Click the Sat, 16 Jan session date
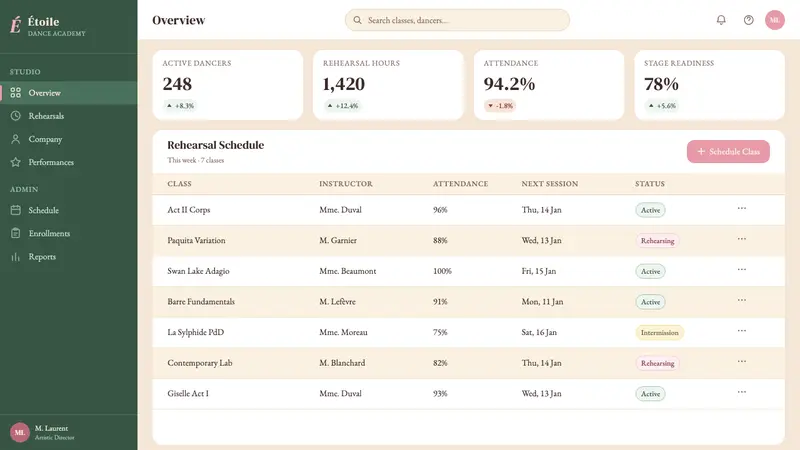The width and height of the screenshot is (800, 450). point(539,332)
